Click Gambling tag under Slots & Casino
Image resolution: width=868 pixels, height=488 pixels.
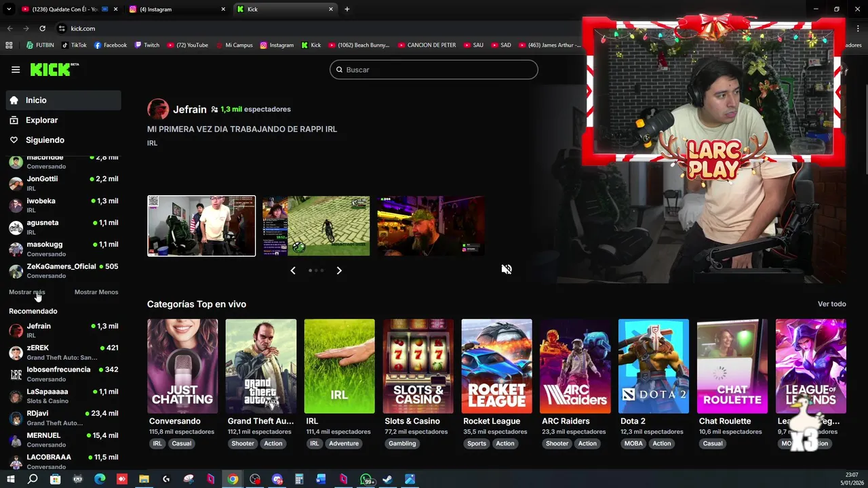(x=402, y=443)
